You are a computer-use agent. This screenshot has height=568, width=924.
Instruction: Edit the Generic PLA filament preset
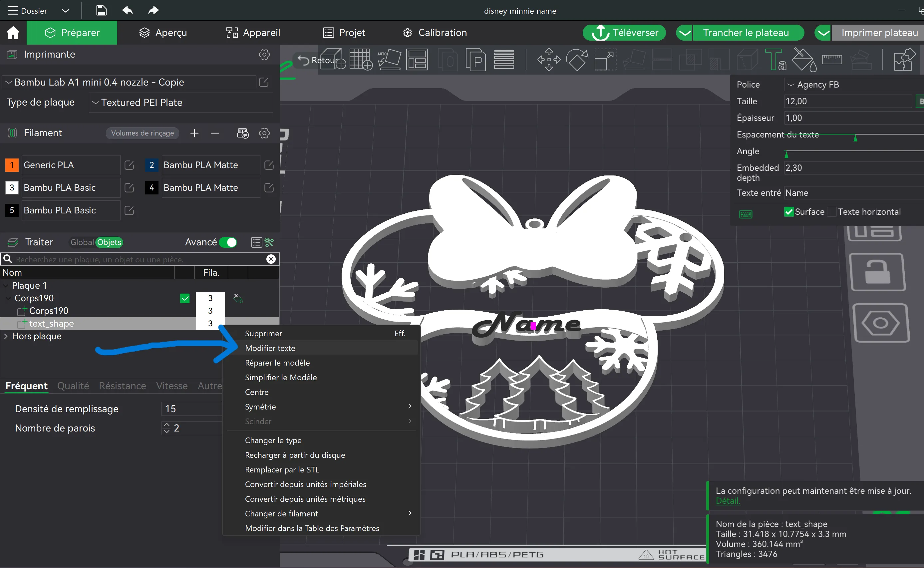(x=129, y=165)
